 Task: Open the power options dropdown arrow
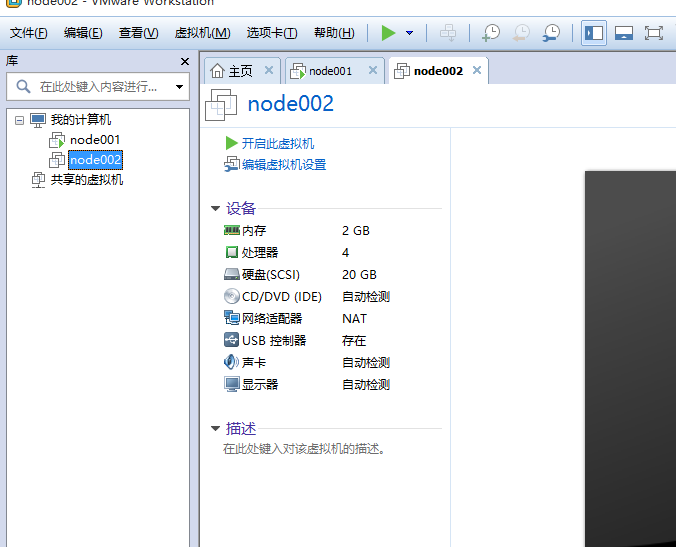410,33
